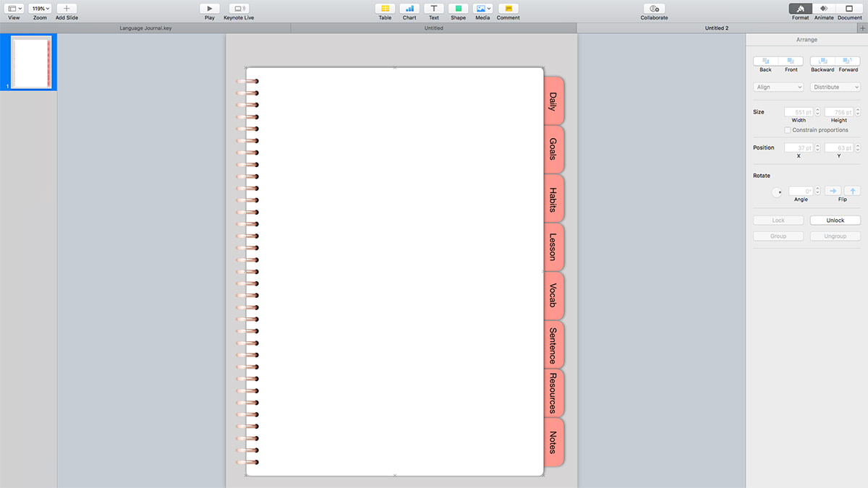Open the Animate inspector

[824, 8]
